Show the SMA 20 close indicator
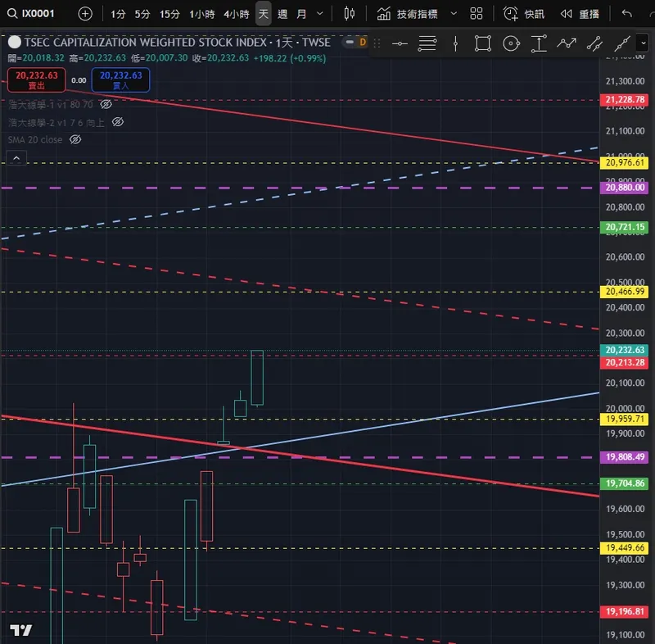The image size is (655, 644). (x=75, y=139)
